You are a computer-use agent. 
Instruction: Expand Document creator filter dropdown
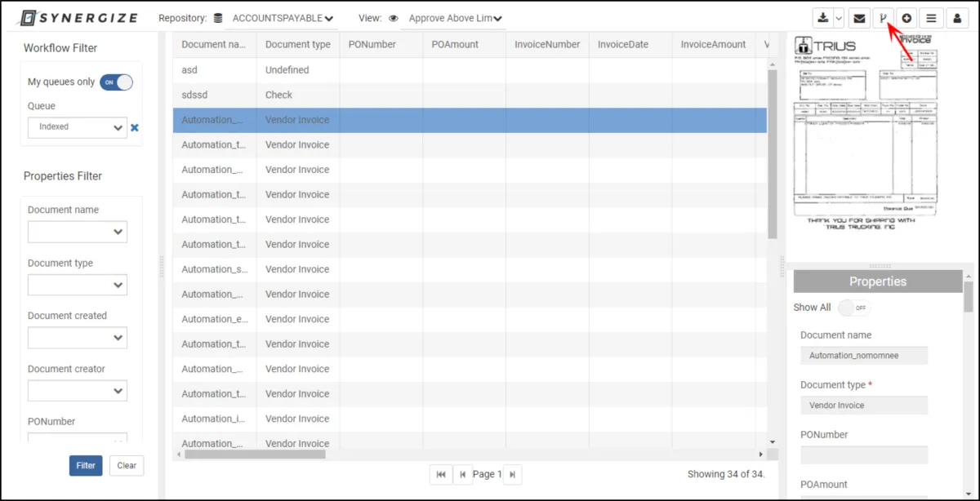point(78,391)
